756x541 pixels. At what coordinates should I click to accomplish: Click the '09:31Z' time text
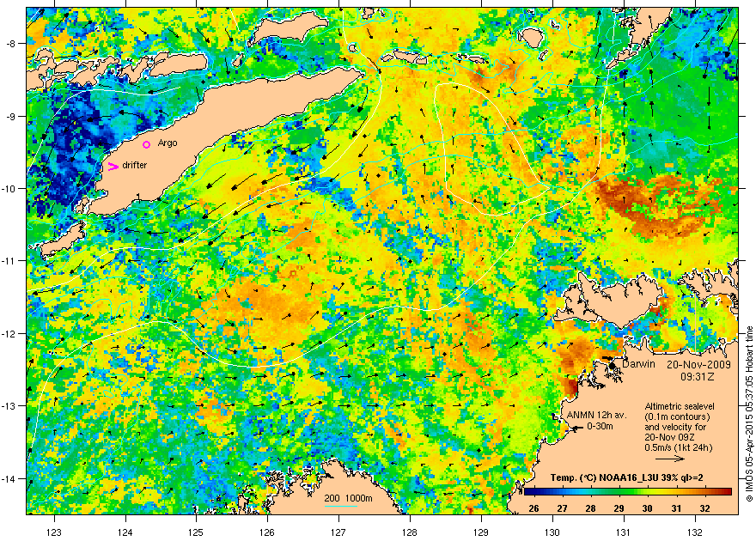698,376
